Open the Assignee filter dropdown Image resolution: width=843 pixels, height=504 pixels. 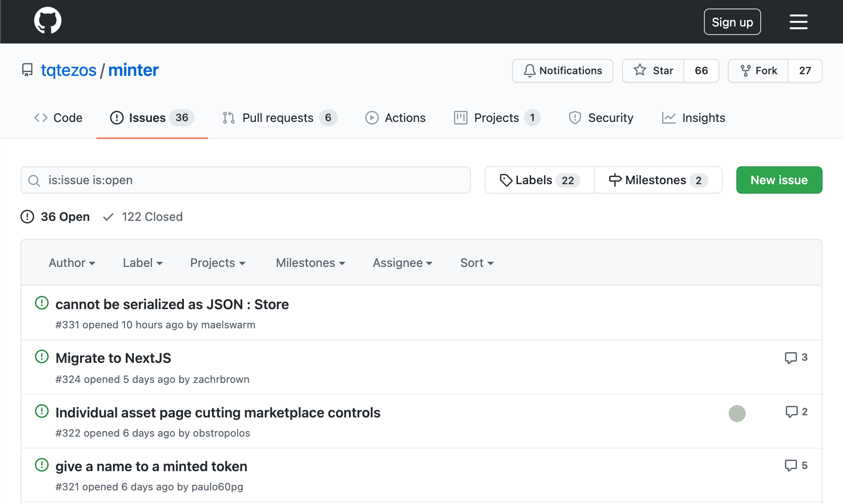[402, 263]
